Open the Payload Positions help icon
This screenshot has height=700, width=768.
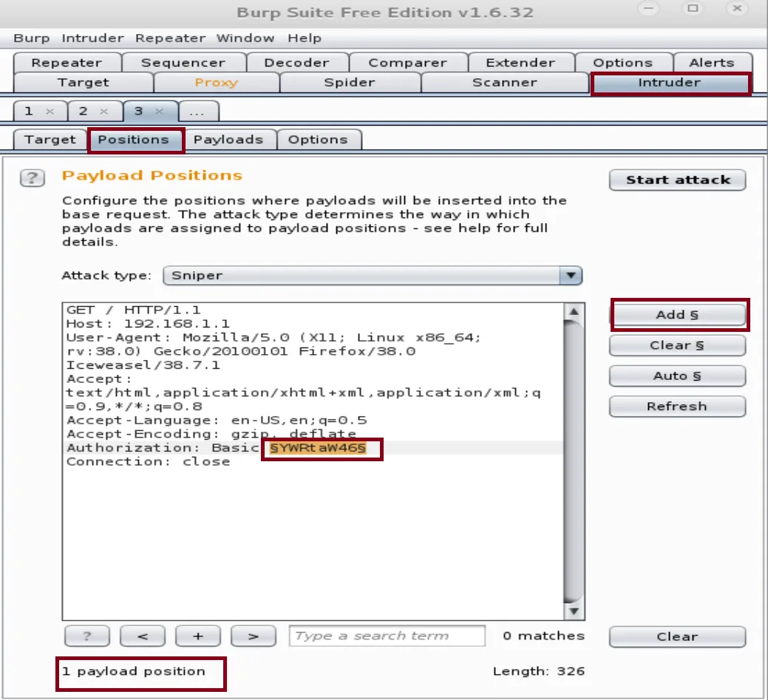pos(33,177)
